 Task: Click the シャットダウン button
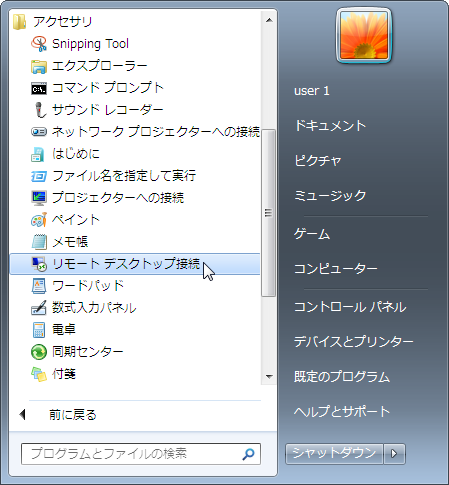(x=334, y=454)
